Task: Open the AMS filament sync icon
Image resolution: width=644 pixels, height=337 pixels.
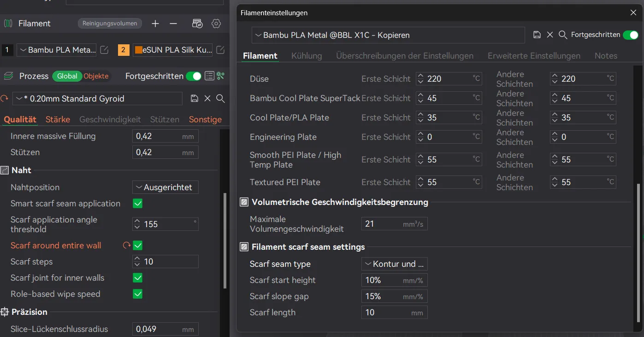Action: click(197, 24)
